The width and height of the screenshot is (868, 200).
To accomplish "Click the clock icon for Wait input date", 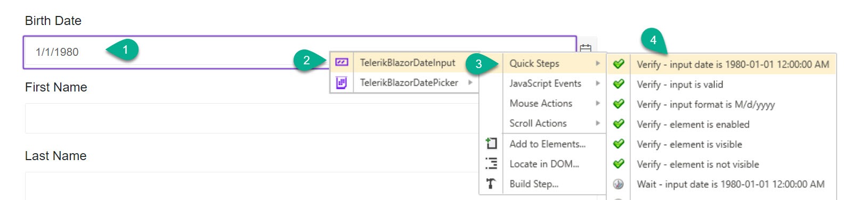I will point(618,184).
